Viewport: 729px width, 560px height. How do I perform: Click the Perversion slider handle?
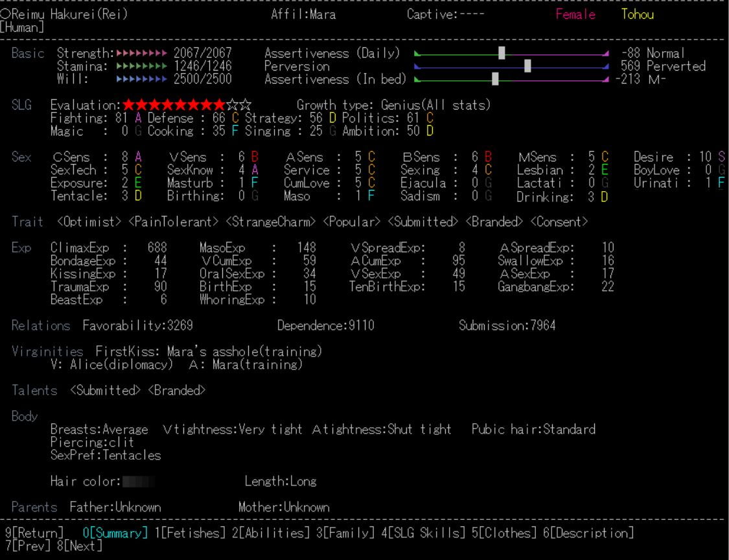pyautogui.click(x=527, y=66)
